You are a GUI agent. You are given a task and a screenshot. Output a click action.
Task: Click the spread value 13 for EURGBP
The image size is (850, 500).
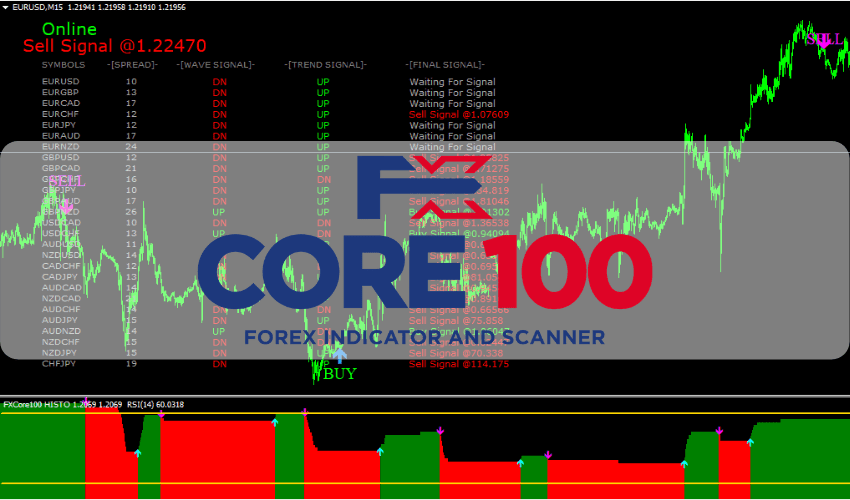131,92
